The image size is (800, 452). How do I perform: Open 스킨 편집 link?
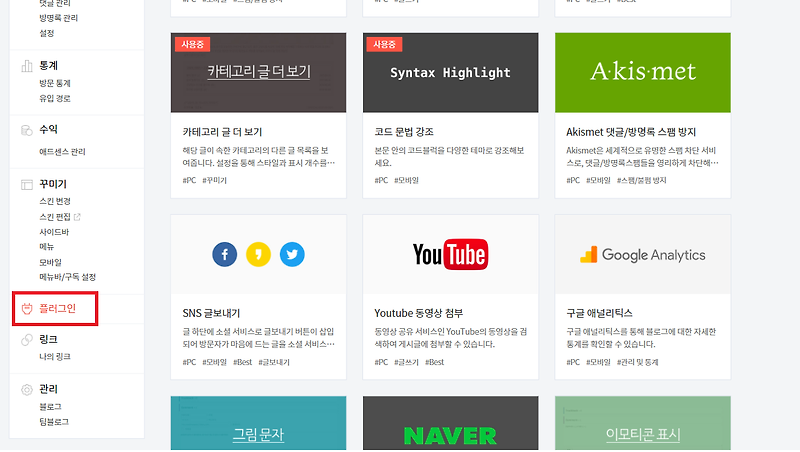coord(55,217)
